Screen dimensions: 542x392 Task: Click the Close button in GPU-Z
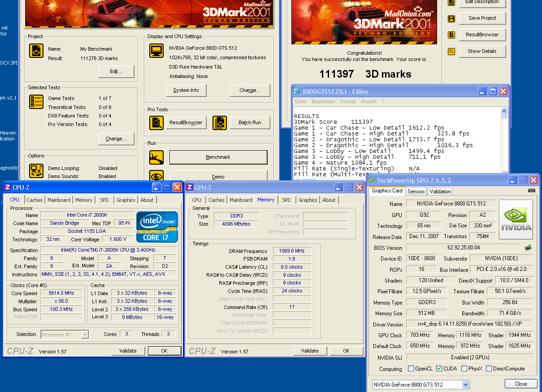(x=521, y=384)
